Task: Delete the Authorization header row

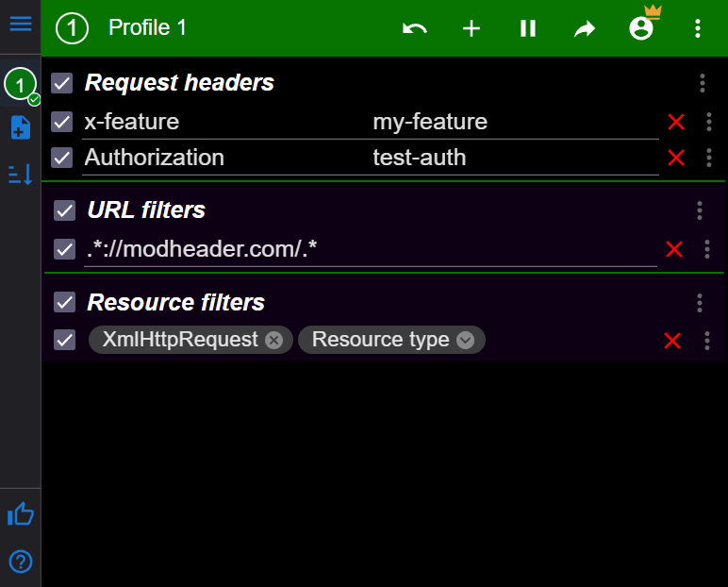Action: tap(676, 158)
